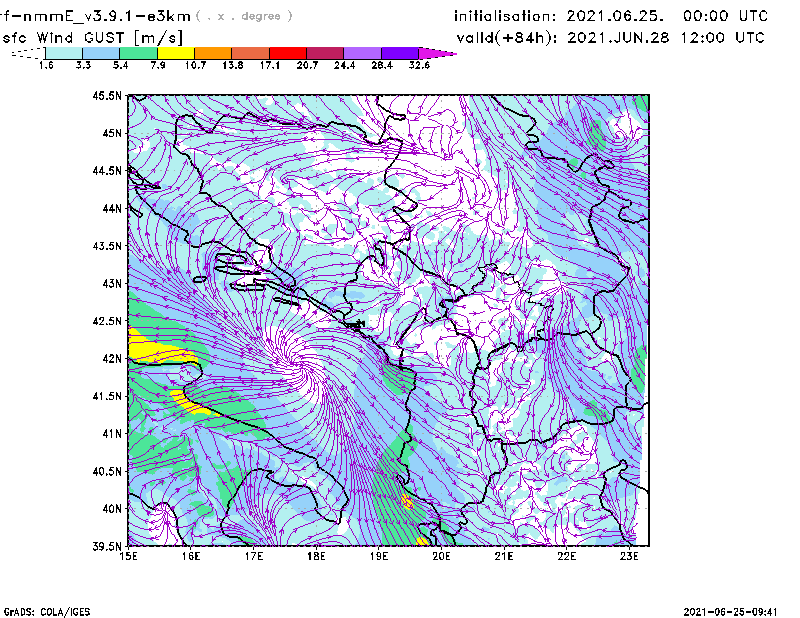This screenshot has height=618, width=800.
Task: Click the '15E' longitude label
Action: point(128,556)
